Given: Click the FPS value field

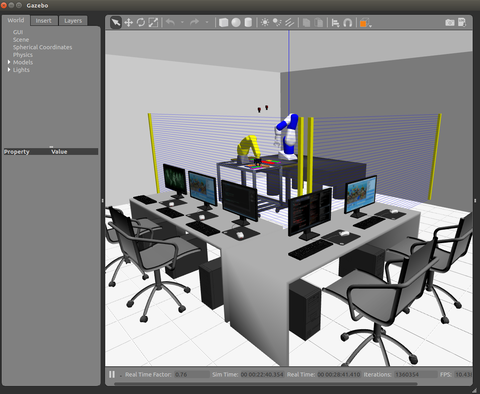Looking at the screenshot, I should point(463,374).
